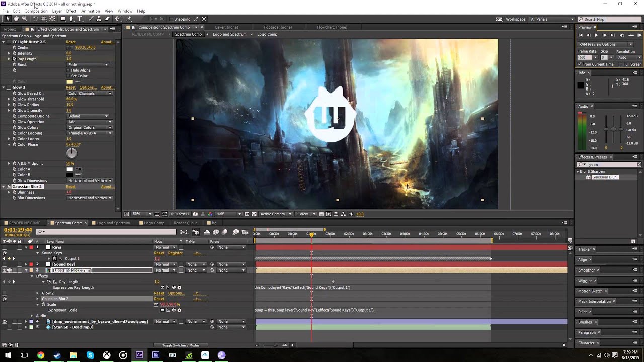Click the Color A white swatch
644x362 pixels.
(70, 169)
